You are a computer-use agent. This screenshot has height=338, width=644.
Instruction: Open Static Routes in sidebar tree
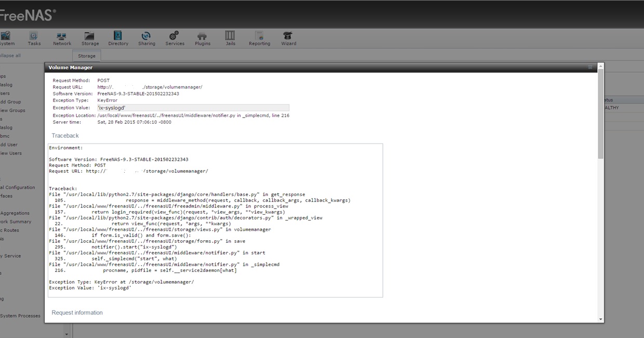(9, 230)
